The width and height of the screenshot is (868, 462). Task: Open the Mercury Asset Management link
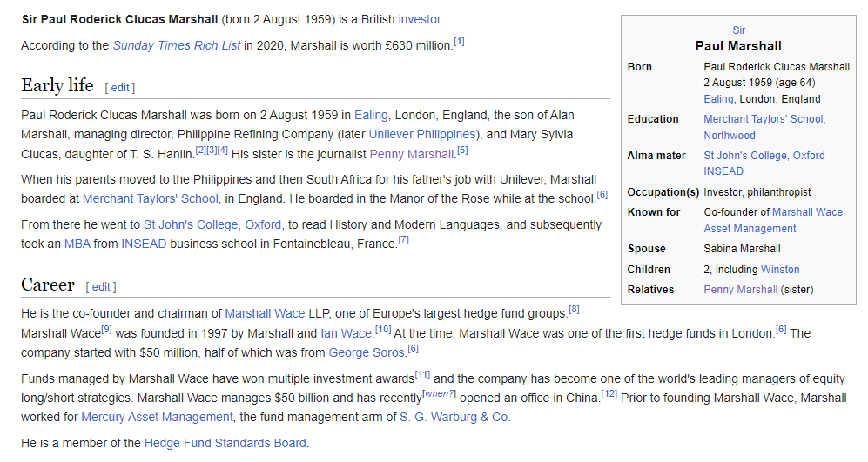158,417
